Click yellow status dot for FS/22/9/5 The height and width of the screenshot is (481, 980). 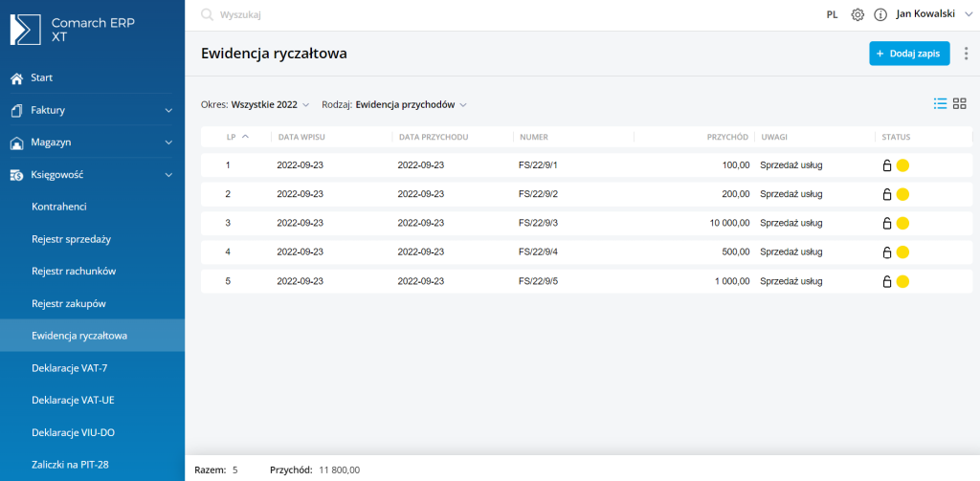click(902, 282)
